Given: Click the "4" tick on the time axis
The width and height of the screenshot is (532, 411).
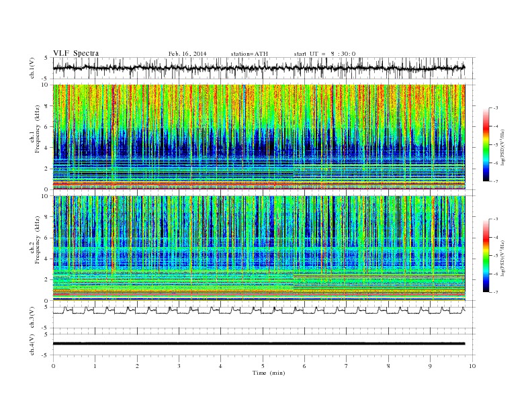Looking at the screenshot, I should click(220, 366).
